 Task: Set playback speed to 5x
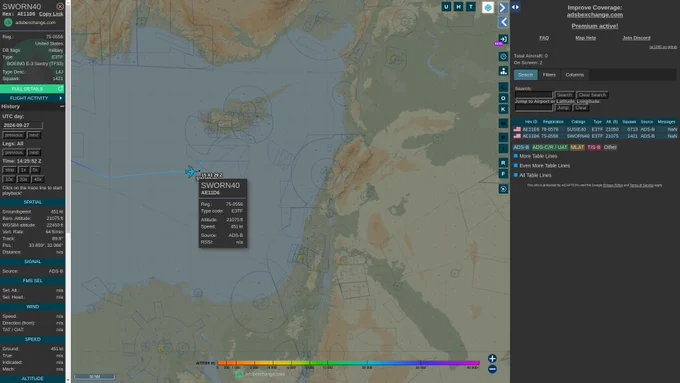pyautogui.click(x=36, y=170)
